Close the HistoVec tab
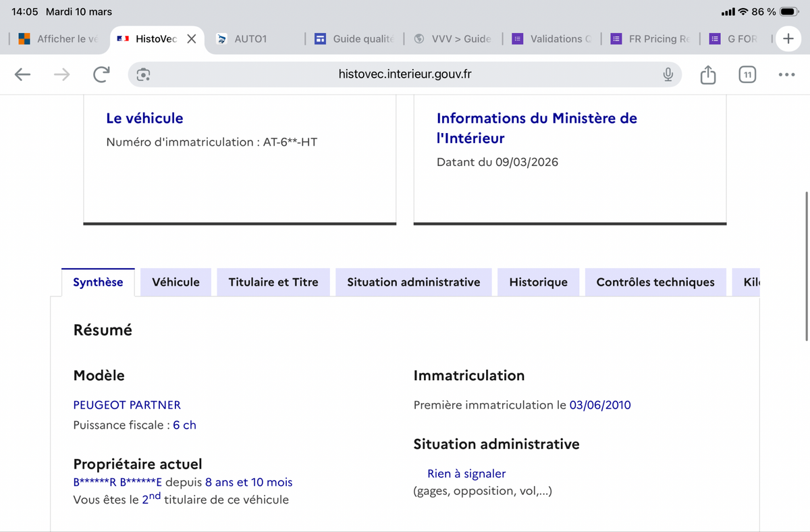 (192, 39)
